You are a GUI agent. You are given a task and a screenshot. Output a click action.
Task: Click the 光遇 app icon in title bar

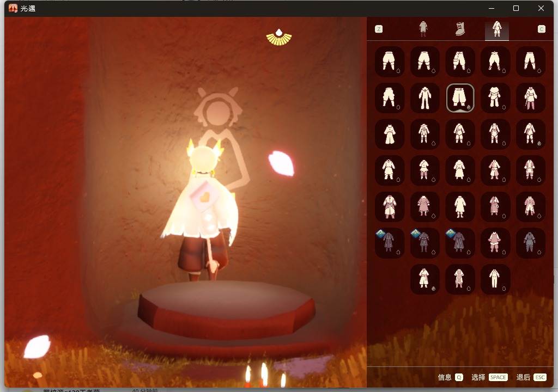tap(13, 8)
